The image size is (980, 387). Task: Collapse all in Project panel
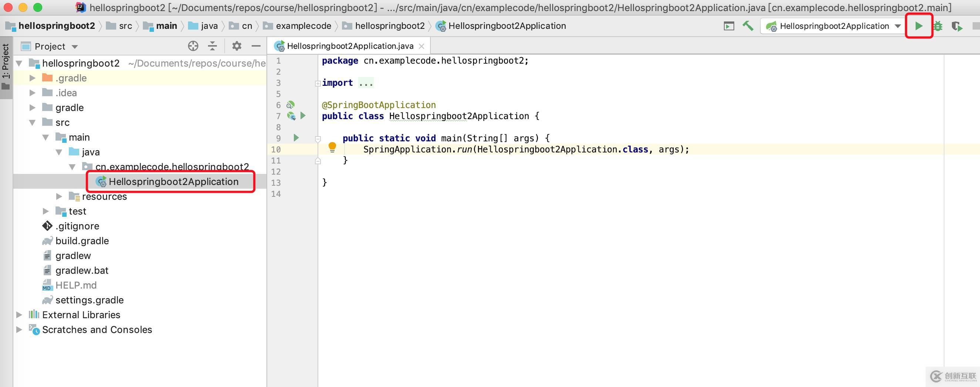point(212,46)
